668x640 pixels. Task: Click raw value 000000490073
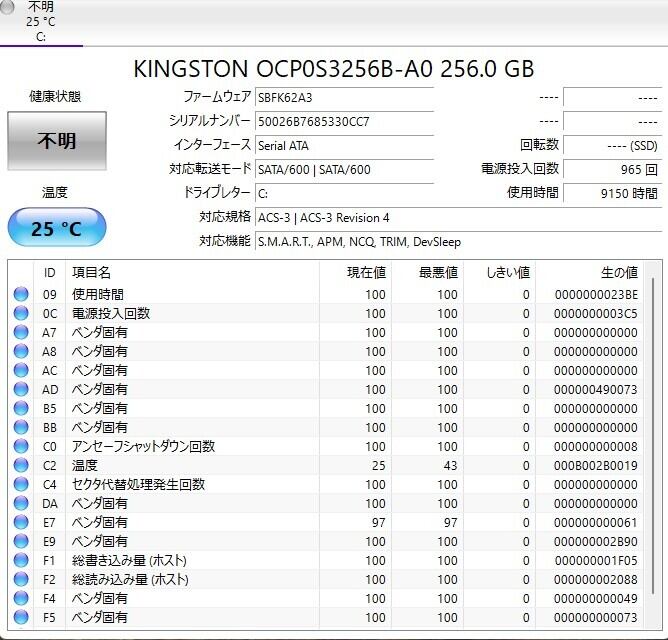coord(596,389)
